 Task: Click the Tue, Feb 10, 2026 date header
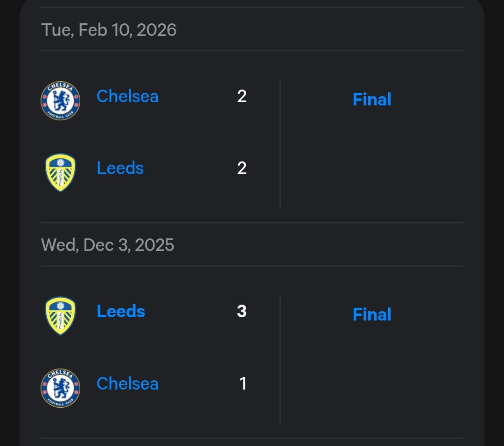pos(109,30)
